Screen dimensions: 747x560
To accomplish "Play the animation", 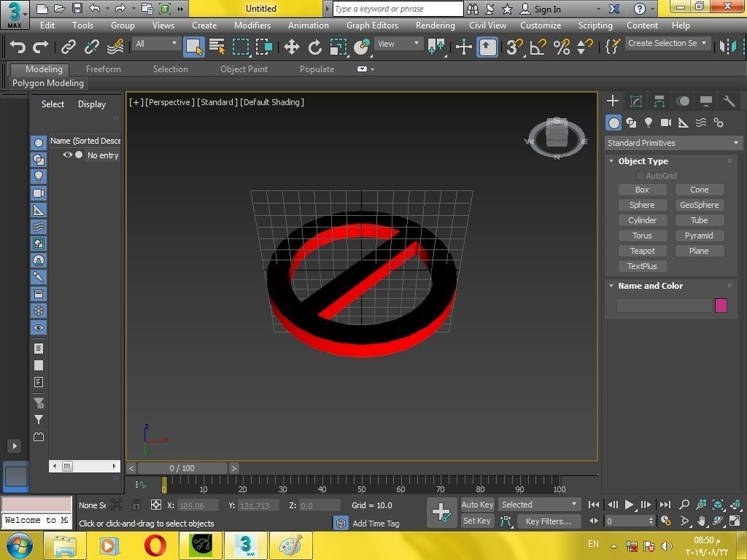I will [x=629, y=505].
